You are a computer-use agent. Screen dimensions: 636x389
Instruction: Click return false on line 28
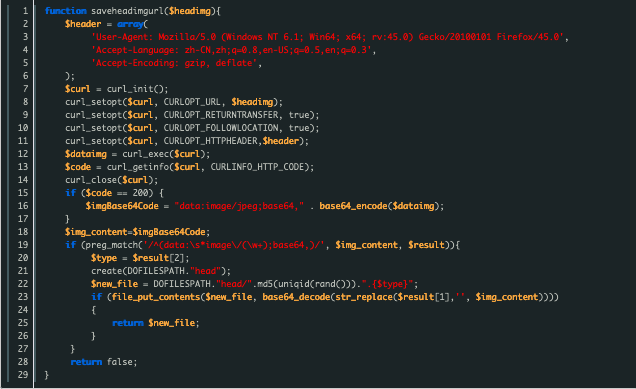click(x=103, y=361)
